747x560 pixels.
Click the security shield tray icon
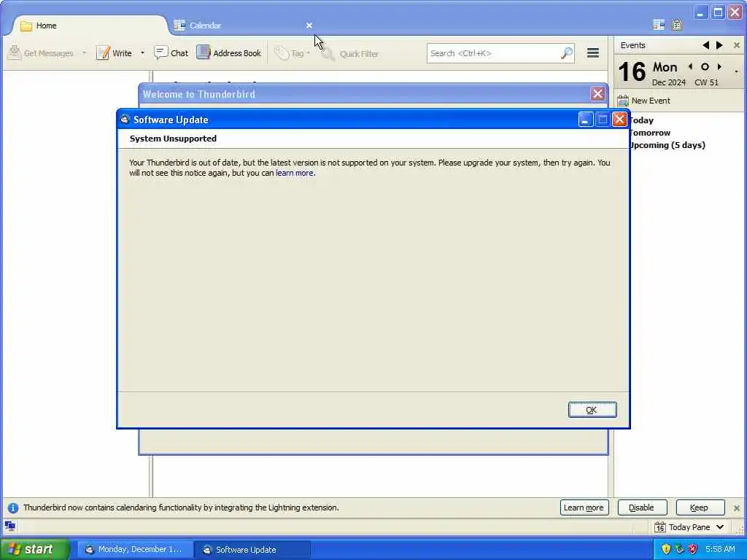click(x=666, y=549)
